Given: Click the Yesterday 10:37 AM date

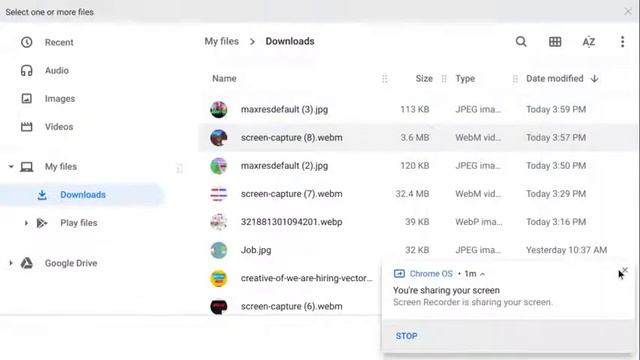Looking at the screenshot, I should pos(566,250).
